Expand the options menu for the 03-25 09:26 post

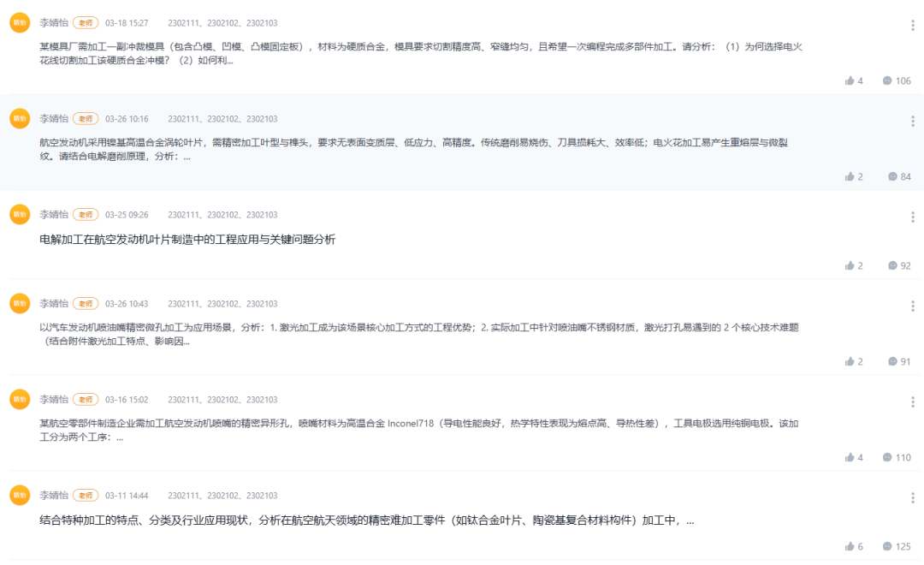pos(913,217)
